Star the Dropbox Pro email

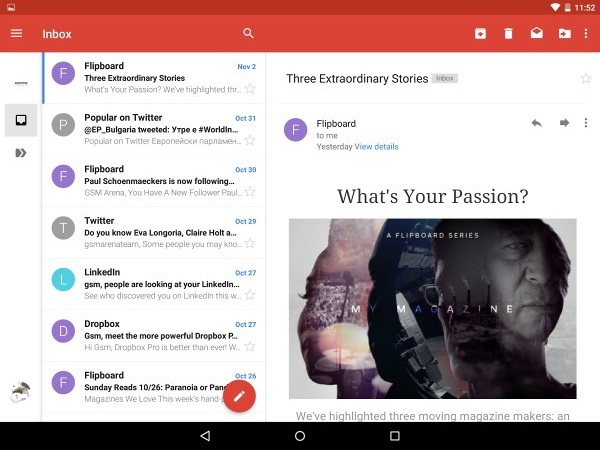pos(250,347)
